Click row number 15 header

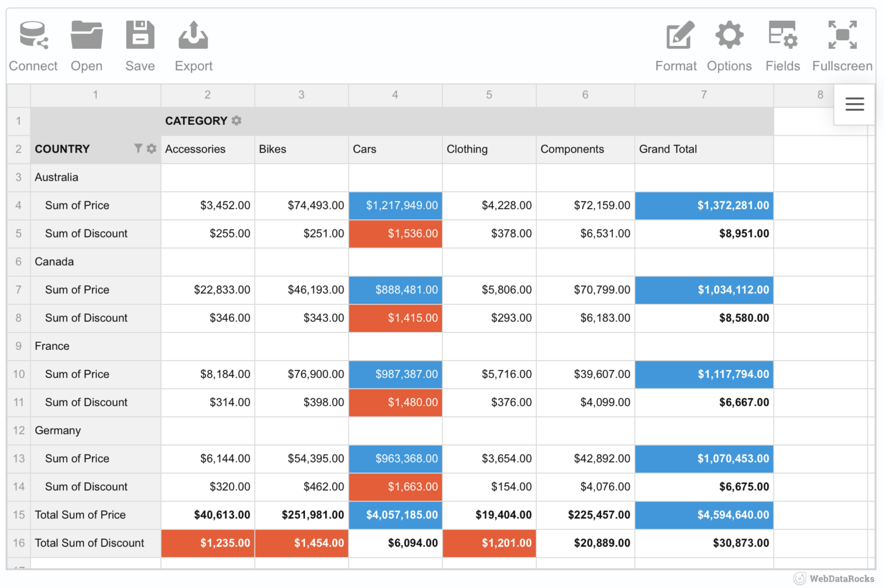point(18,515)
